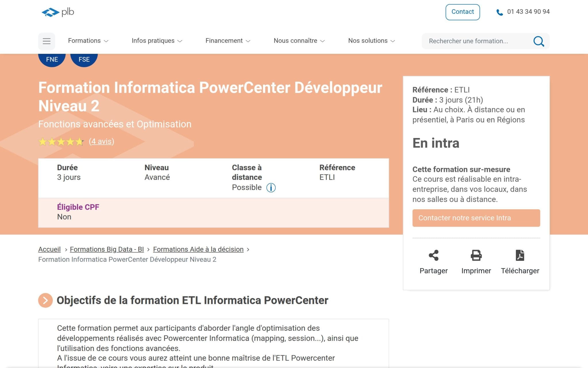Click the phone icon beside the number
Viewport: 588px width, 368px height.
[500, 12]
